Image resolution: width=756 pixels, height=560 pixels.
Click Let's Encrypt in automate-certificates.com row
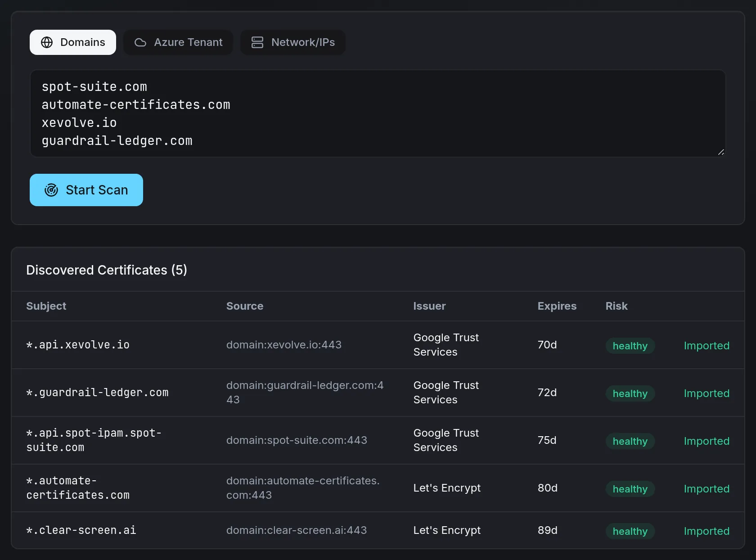point(447,488)
